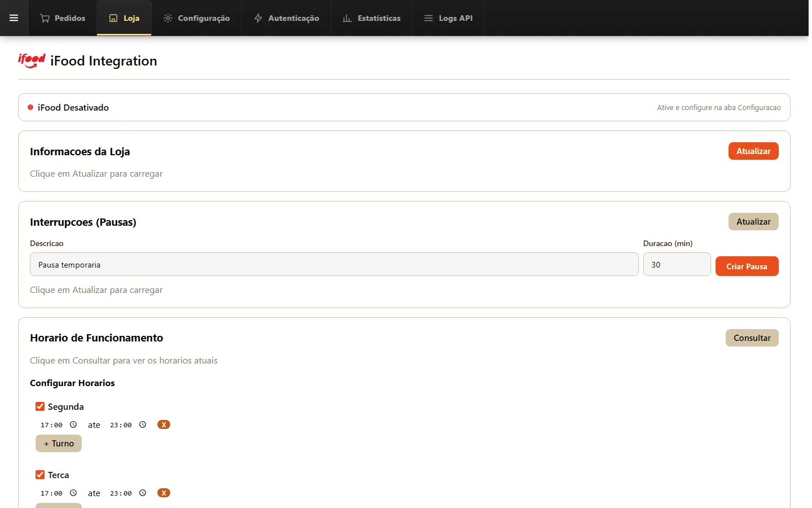Click the iFood Integration title
The image size is (812, 508).
click(x=104, y=61)
